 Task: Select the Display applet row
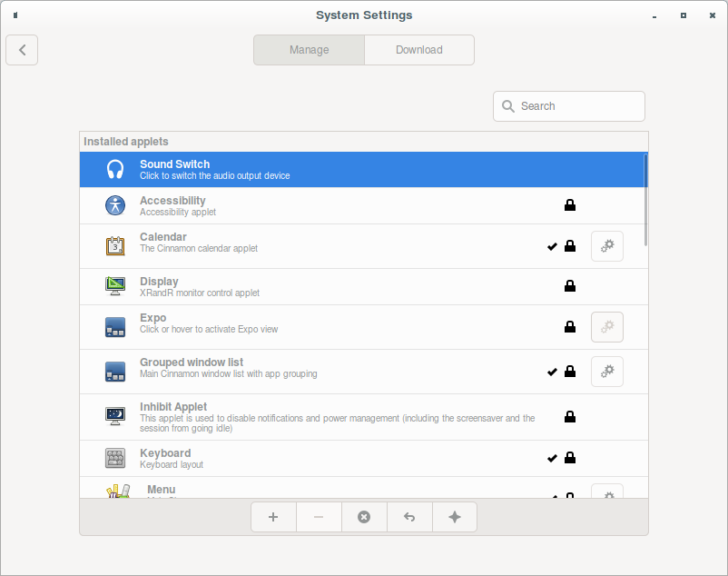(363, 286)
